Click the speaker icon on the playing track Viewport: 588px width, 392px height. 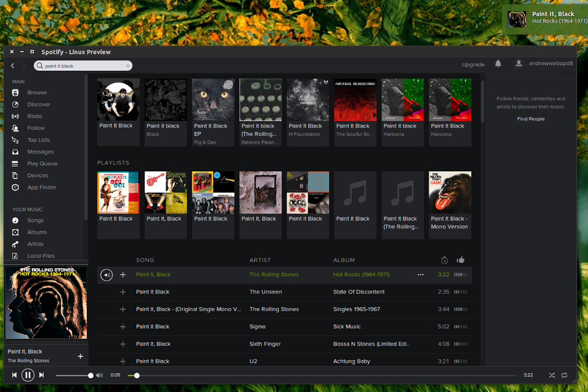pos(107,275)
